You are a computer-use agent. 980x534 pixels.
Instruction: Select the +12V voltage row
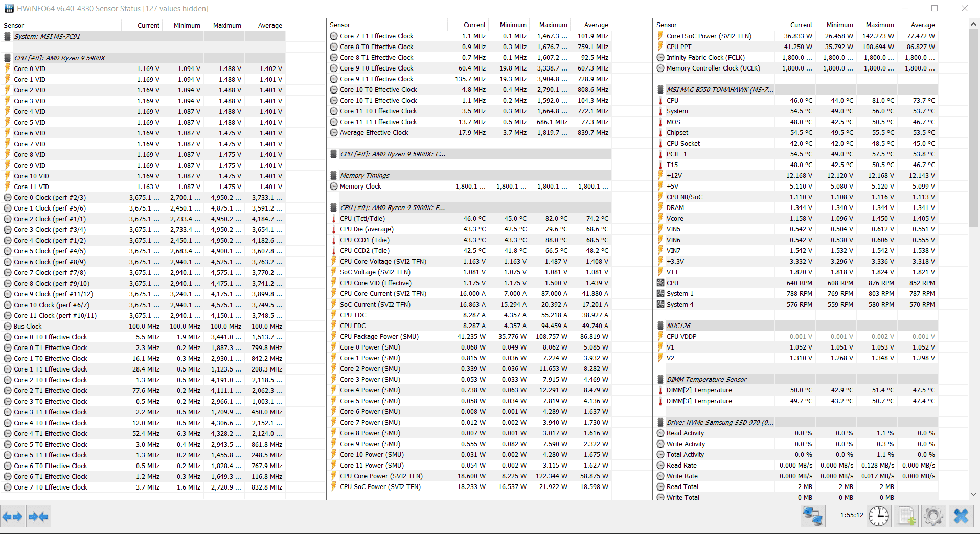click(796, 175)
